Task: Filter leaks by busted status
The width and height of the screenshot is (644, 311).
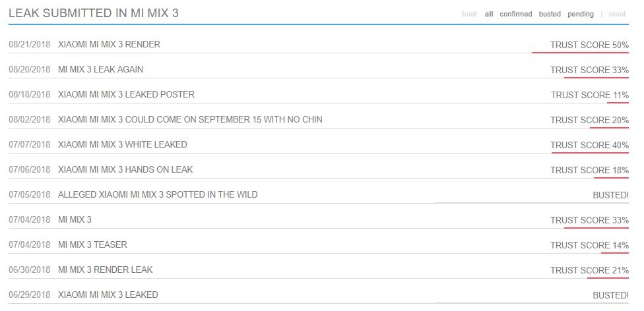Action: tap(550, 14)
